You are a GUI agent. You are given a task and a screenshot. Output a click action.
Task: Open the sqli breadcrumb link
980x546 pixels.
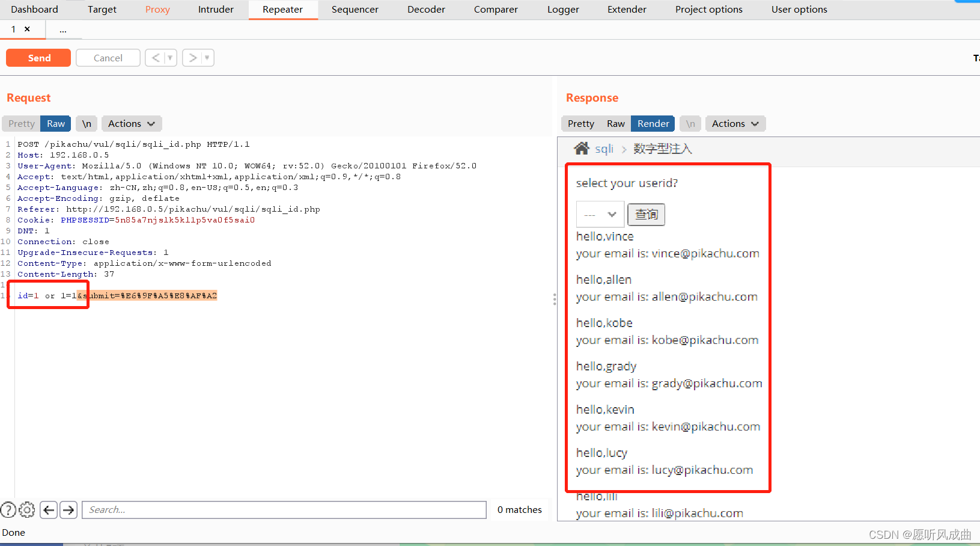604,149
